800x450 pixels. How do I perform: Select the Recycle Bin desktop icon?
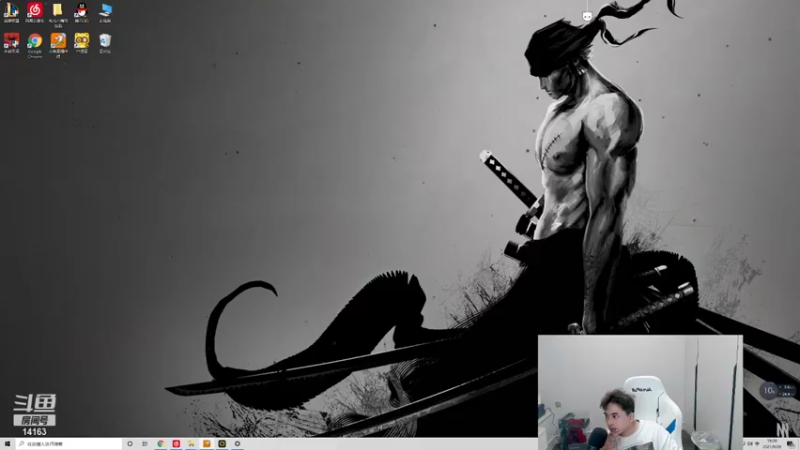pyautogui.click(x=105, y=43)
